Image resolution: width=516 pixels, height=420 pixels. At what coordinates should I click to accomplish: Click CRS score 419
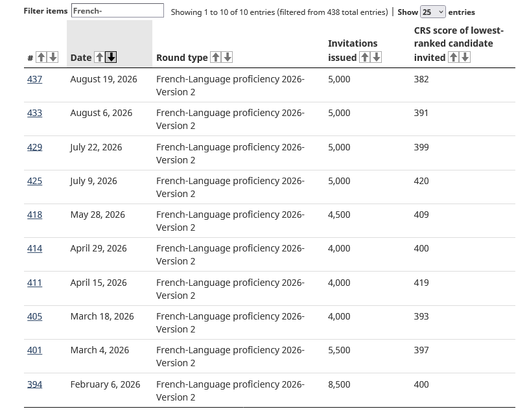pos(421,283)
